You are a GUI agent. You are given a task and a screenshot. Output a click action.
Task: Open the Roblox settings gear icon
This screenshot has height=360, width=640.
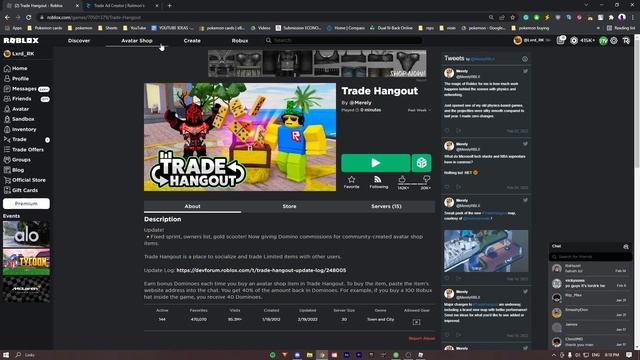click(x=613, y=41)
